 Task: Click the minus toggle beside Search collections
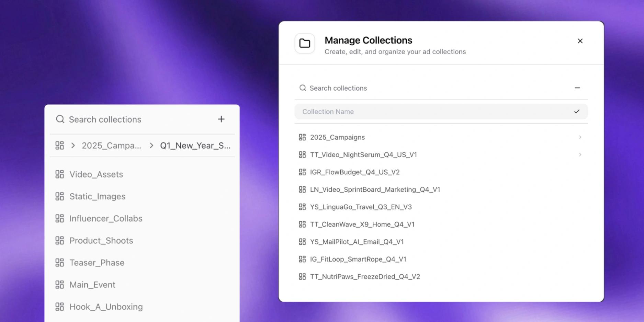(x=577, y=88)
